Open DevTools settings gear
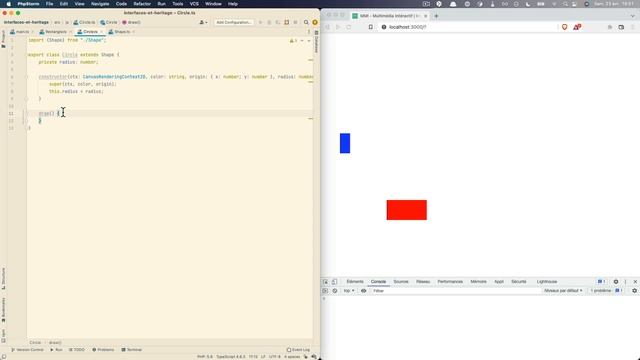Viewport: 640px width, 360px height. pyautogui.click(x=616, y=282)
